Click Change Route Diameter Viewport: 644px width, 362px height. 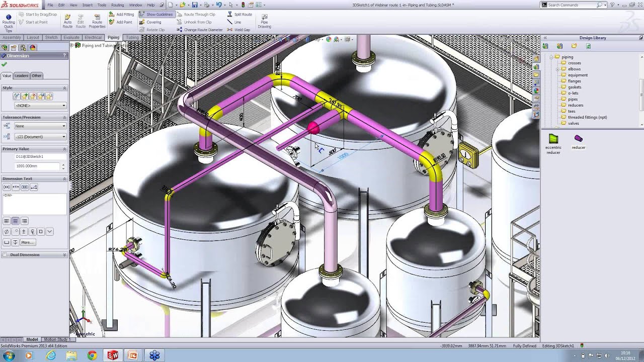199,30
